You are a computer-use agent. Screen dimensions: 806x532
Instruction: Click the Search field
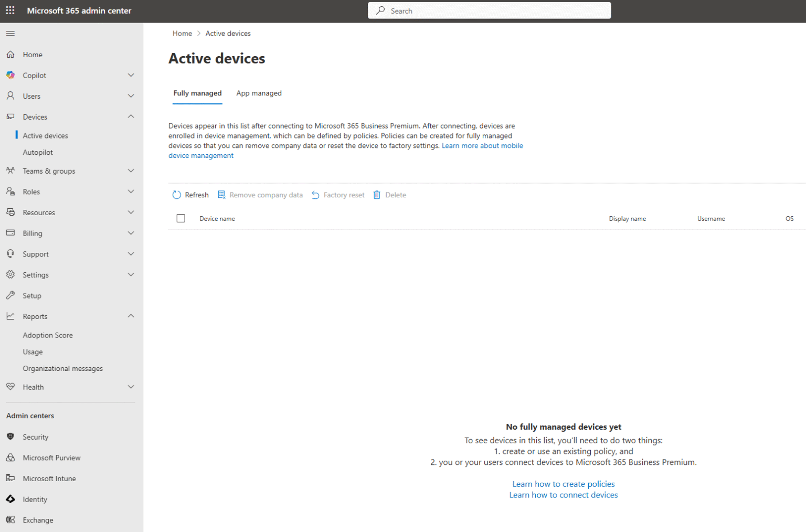coord(489,10)
